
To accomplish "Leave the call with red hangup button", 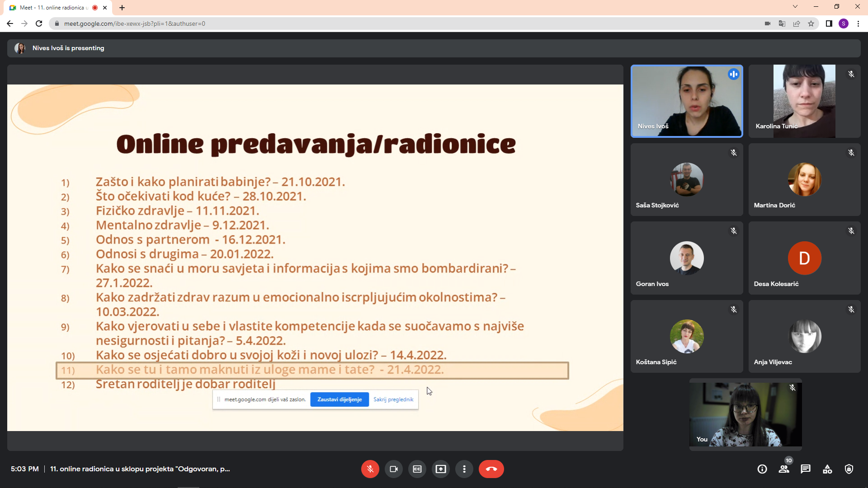I will click(491, 469).
